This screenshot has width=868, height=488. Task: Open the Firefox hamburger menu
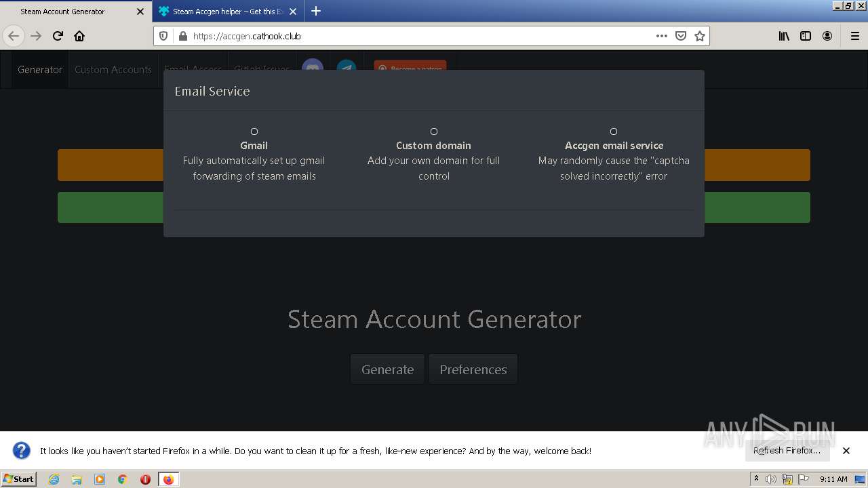coord(854,36)
